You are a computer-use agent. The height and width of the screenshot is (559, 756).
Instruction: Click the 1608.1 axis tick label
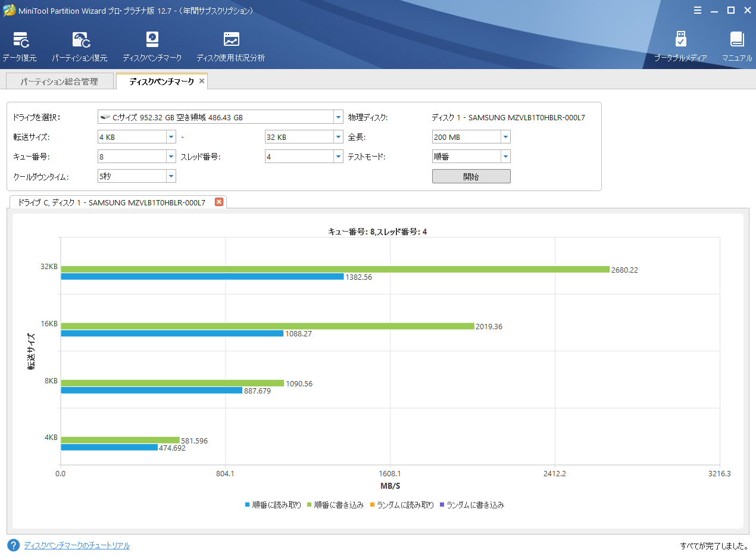390,474
